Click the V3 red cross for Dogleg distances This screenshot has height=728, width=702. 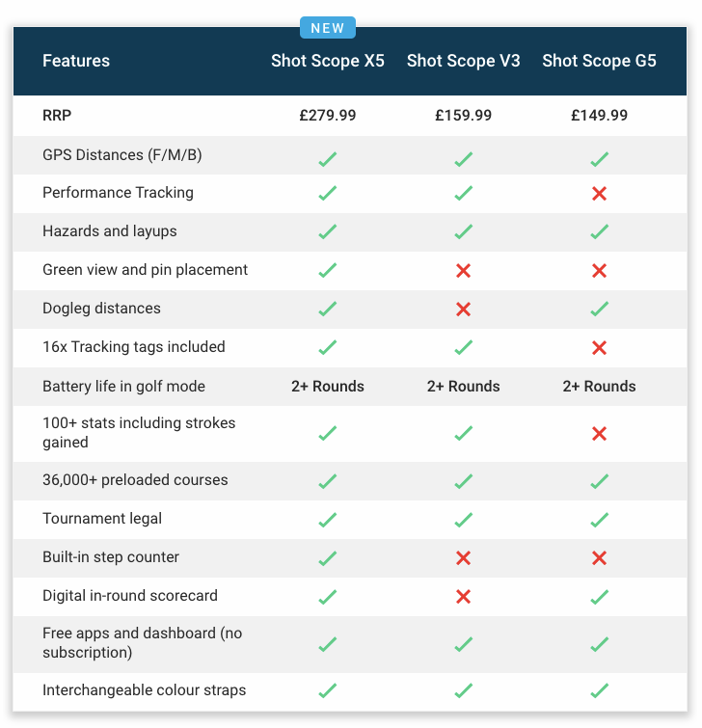pyautogui.click(x=463, y=309)
